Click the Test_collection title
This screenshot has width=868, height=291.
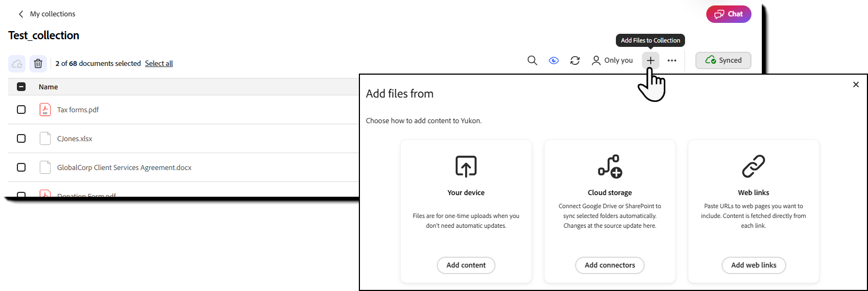[44, 35]
